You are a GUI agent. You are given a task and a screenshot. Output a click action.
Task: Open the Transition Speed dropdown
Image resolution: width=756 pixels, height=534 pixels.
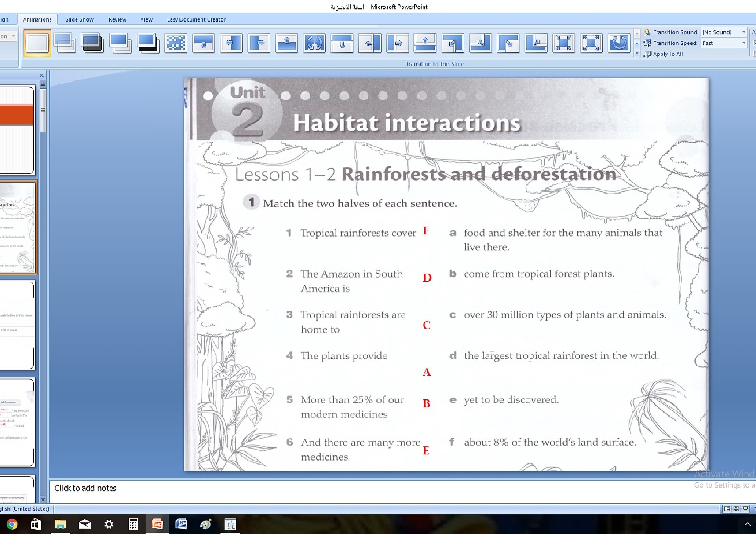click(744, 43)
